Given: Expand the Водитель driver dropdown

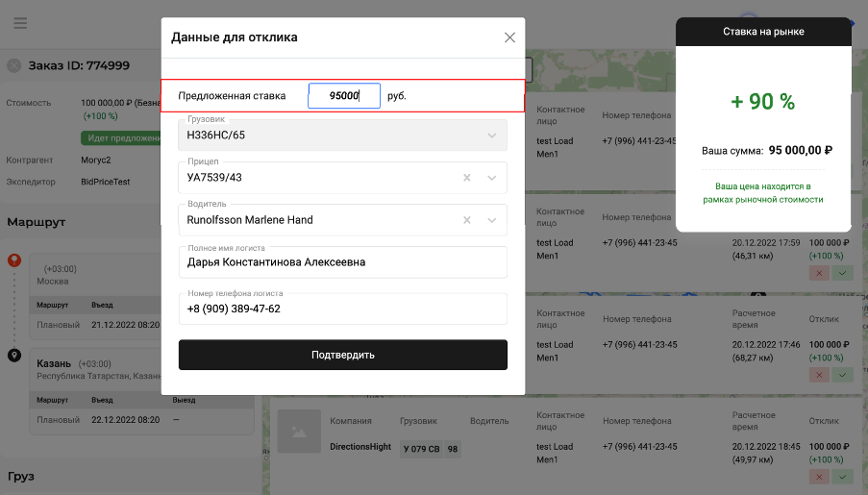Looking at the screenshot, I should (491, 220).
